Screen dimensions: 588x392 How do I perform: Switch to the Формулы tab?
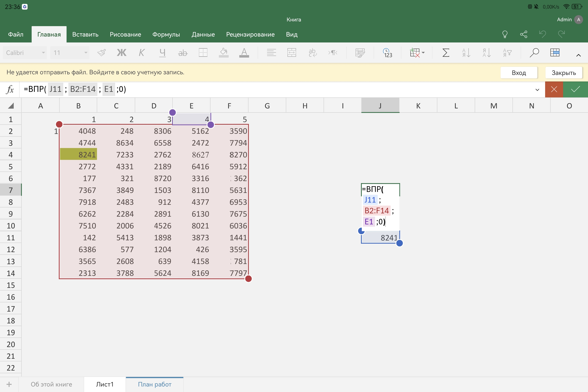click(x=166, y=35)
